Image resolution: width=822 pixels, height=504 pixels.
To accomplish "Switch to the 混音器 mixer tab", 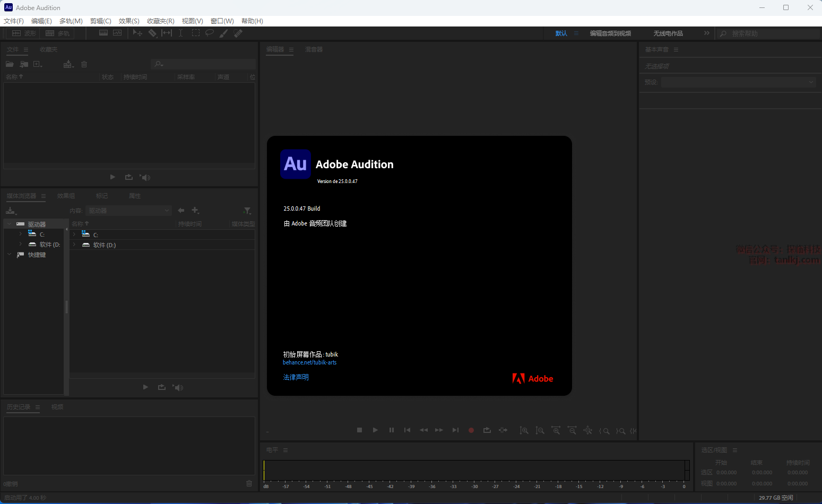I will (x=314, y=49).
